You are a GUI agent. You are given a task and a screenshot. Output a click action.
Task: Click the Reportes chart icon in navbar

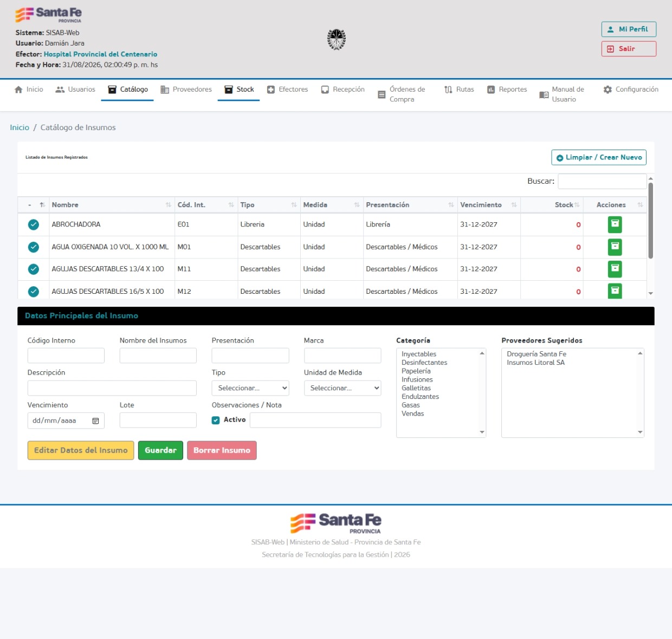(491, 89)
